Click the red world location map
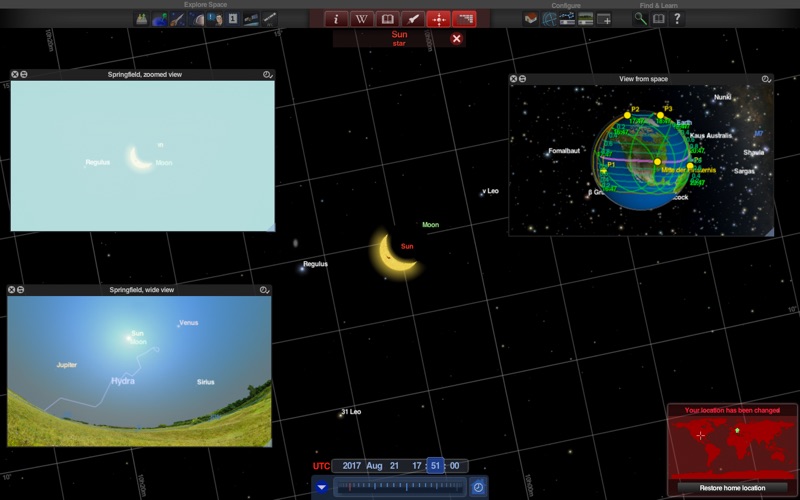Image resolution: width=800 pixels, height=500 pixels. coord(733,448)
